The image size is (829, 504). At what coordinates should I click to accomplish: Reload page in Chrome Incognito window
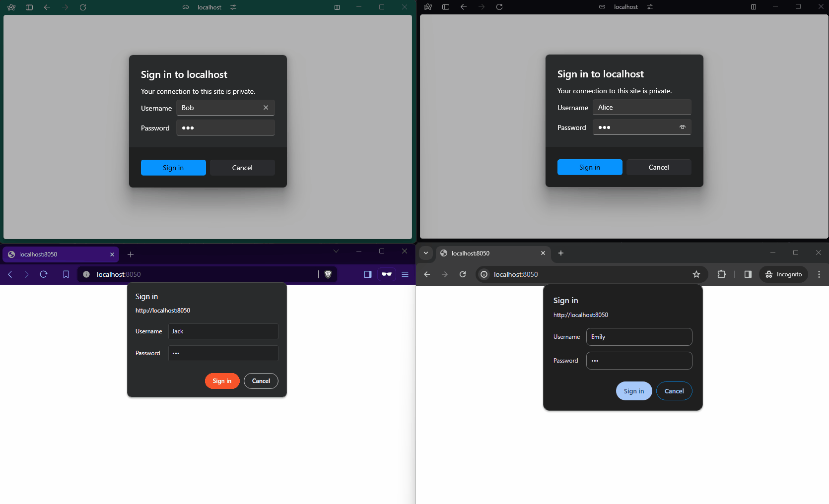pyautogui.click(x=463, y=274)
